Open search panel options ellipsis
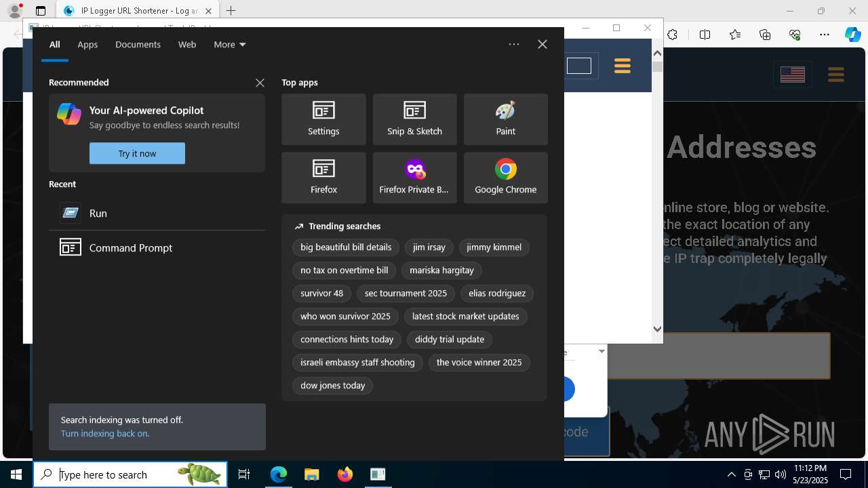Viewport: 868px width, 488px height. 514,44
